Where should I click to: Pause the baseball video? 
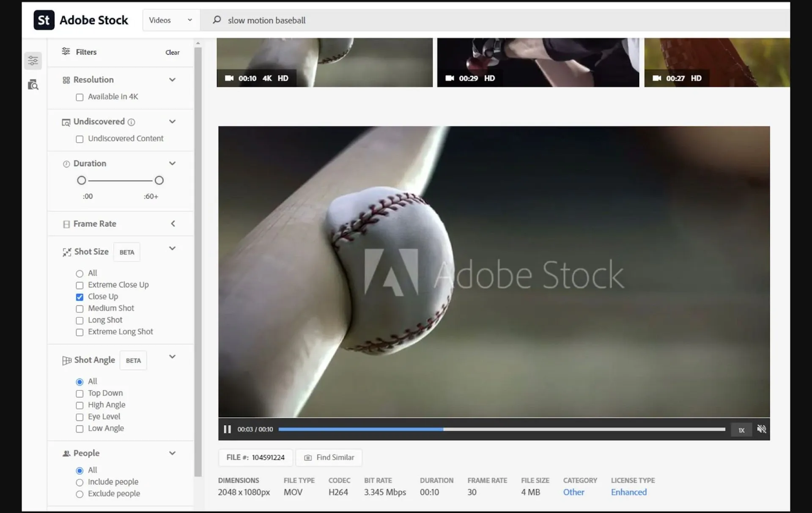tap(228, 429)
